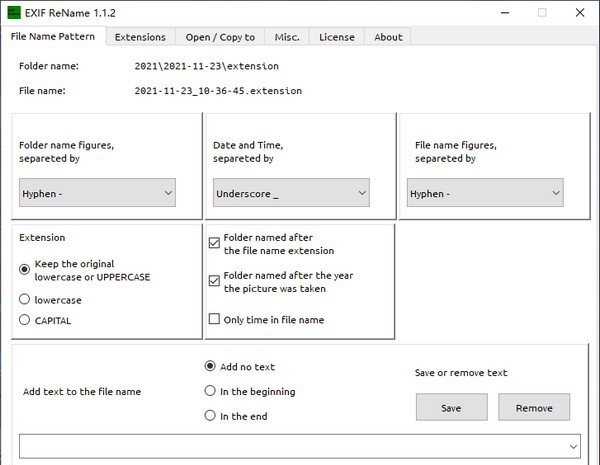The image size is (600, 465).
Task: Click the EXIF ReName app icon in title bar
Action: pyautogui.click(x=14, y=13)
